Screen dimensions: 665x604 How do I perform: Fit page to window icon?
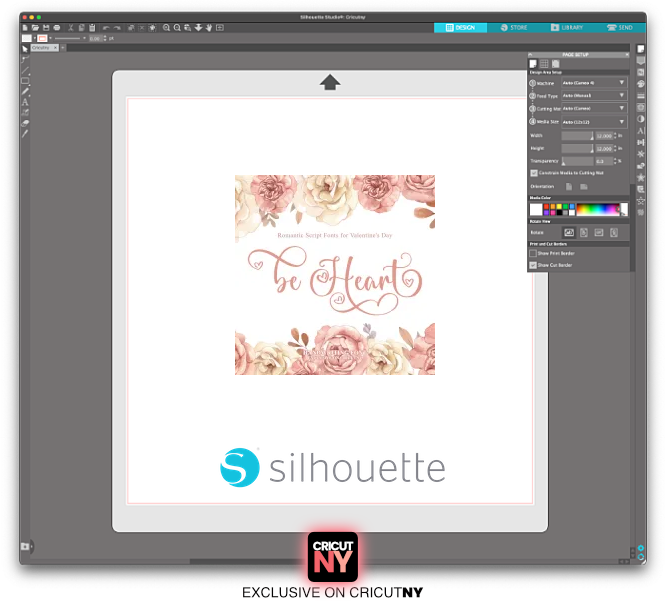coord(220,28)
